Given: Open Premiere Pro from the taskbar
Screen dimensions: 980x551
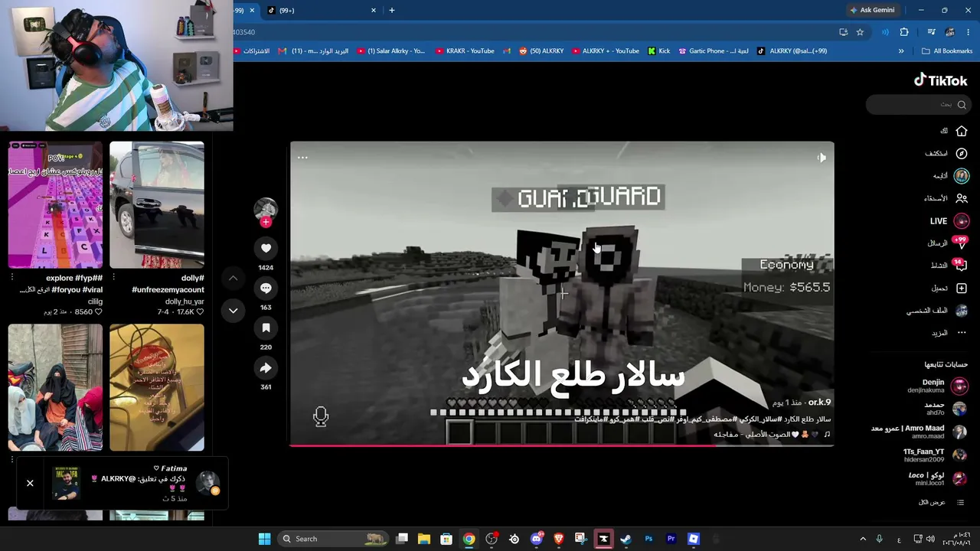Looking at the screenshot, I should (671, 539).
